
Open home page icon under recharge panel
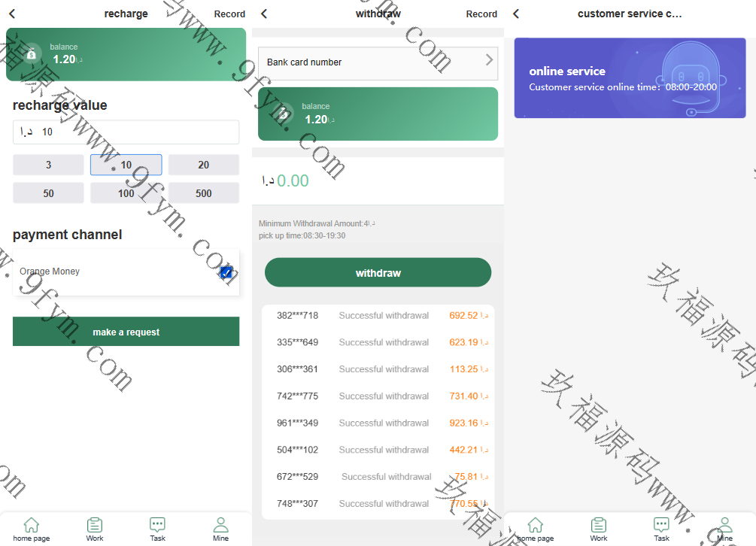(x=32, y=526)
